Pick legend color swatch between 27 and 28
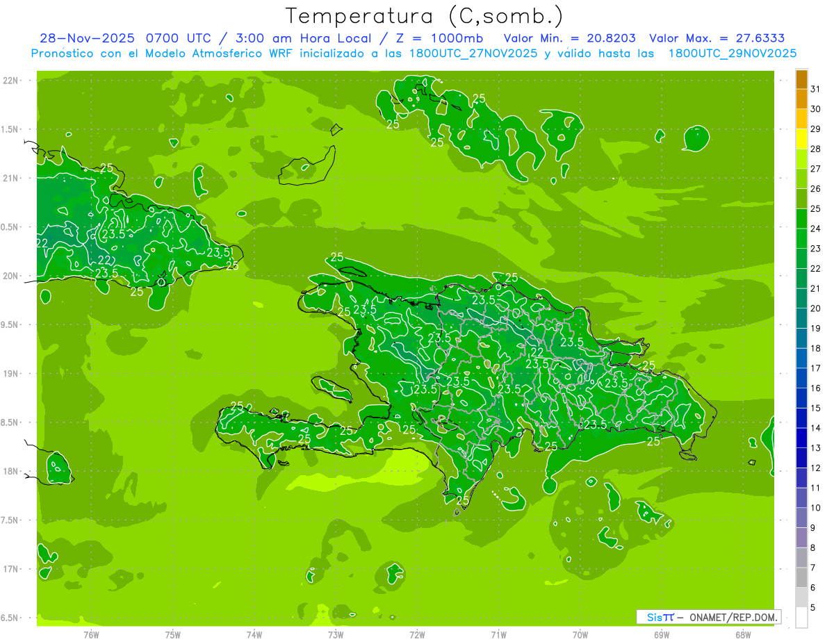The image size is (834, 644). 801,159
